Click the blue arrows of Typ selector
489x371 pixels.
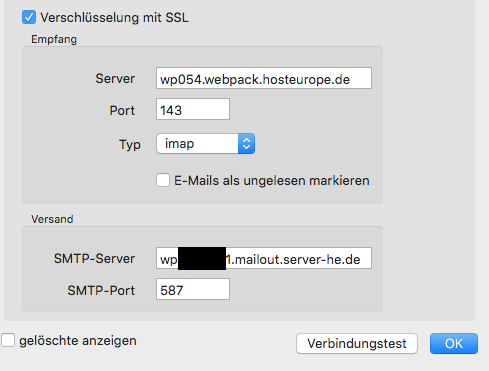click(x=246, y=144)
